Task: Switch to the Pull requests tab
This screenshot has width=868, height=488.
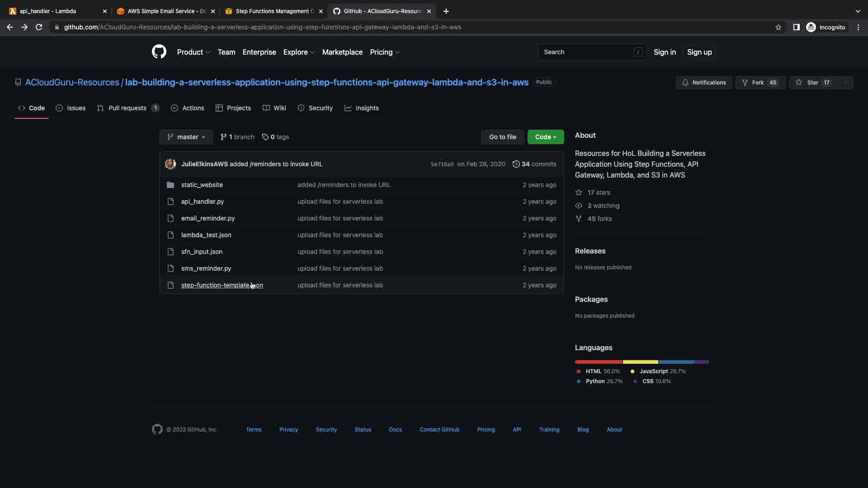Action: click(127, 108)
